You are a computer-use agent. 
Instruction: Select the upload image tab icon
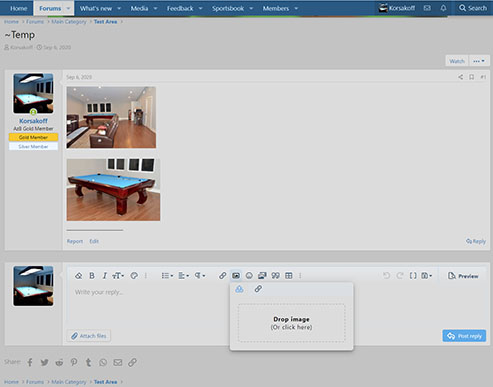pyautogui.click(x=239, y=289)
